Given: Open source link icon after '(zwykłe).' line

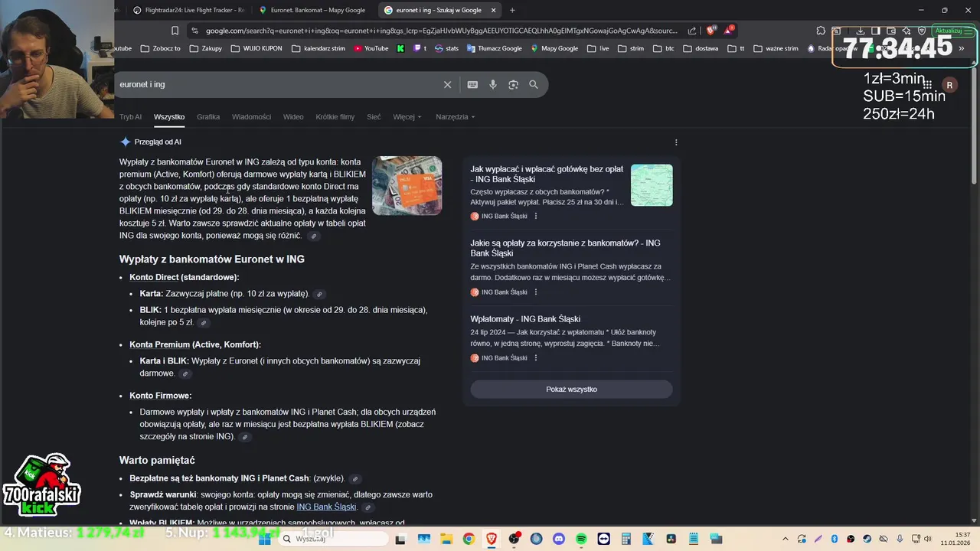Looking at the screenshot, I should (x=355, y=479).
